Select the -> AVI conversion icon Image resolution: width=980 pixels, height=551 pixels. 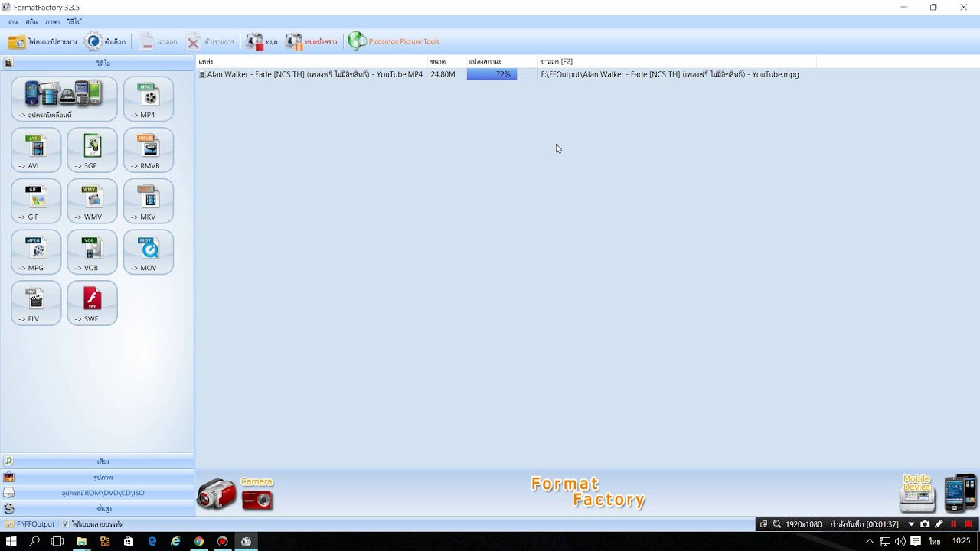point(36,150)
